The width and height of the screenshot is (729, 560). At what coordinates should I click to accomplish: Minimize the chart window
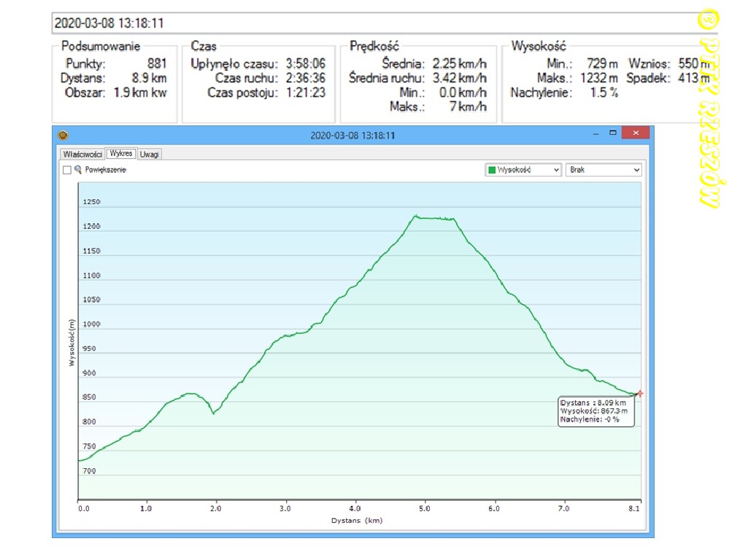point(595,134)
